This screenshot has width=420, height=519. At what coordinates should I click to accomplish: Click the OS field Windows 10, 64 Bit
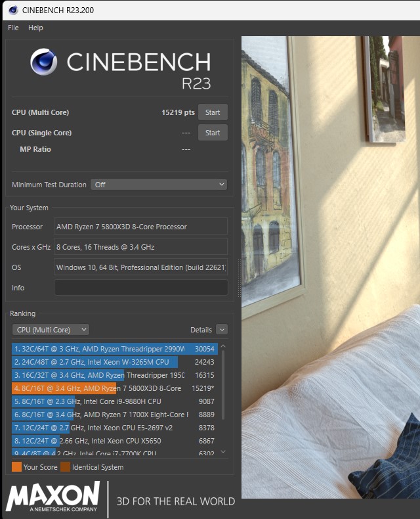click(141, 267)
